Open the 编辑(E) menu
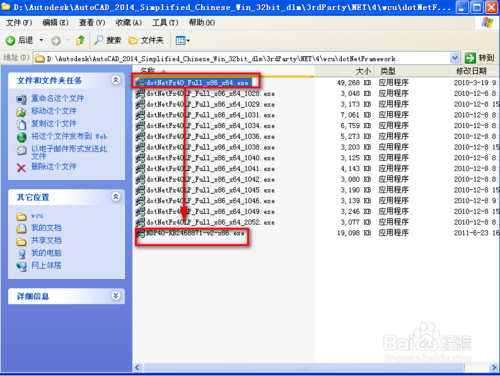Viewport: 500px width, 376px height. coord(55,23)
